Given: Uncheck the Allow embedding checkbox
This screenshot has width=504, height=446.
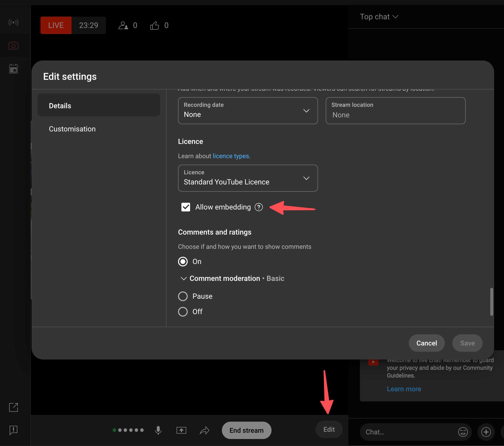Looking at the screenshot, I should (x=186, y=207).
